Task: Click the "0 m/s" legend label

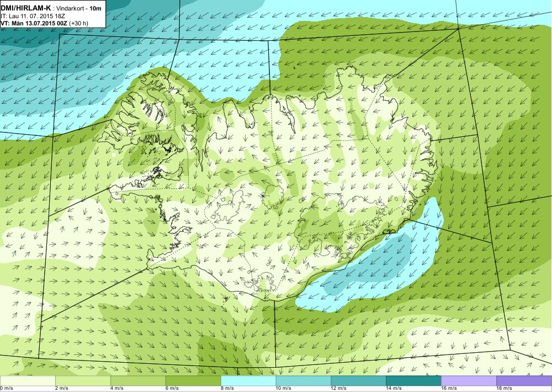Action: pyautogui.click(x=6, y=389)
